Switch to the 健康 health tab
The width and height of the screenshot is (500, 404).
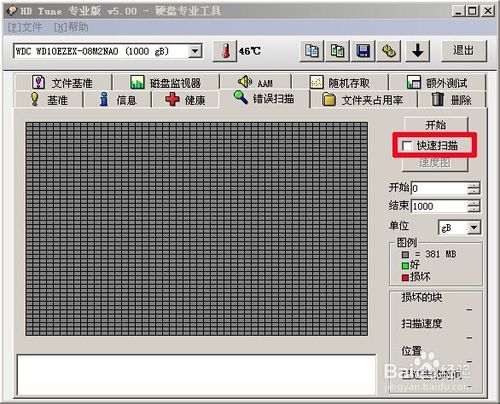click(x=185, y=100)
